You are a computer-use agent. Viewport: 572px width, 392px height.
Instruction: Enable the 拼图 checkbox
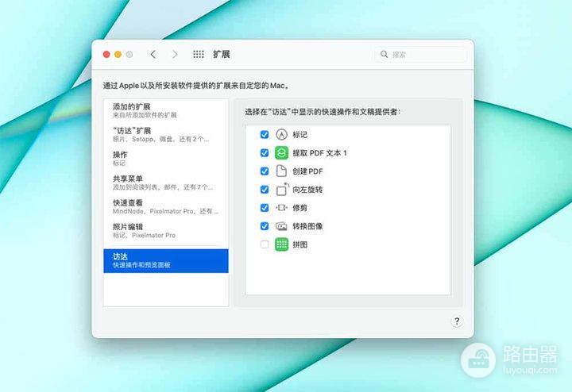(265, 244)
